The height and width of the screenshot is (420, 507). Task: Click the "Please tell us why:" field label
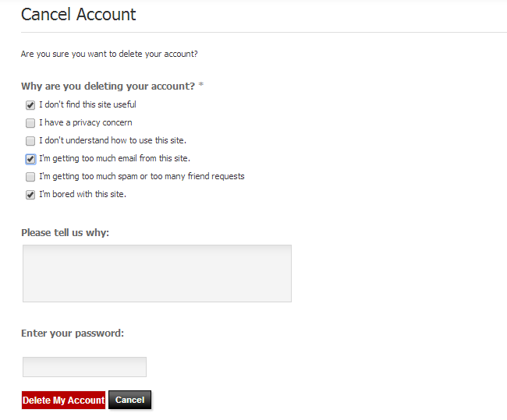[x=65, y=233]
